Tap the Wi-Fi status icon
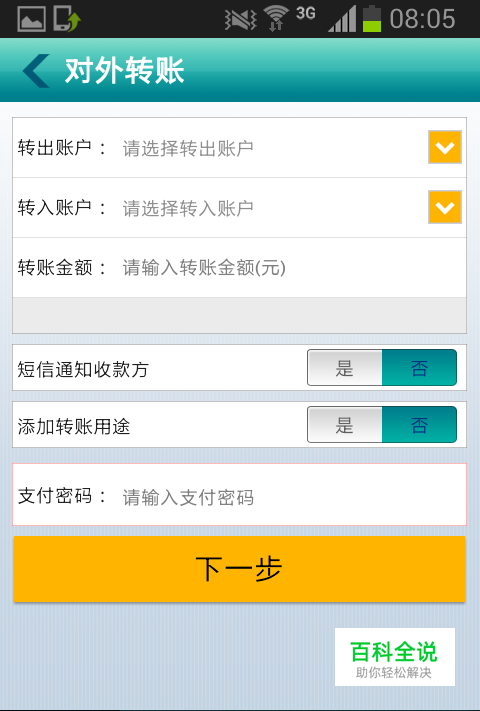 [276, 19]
